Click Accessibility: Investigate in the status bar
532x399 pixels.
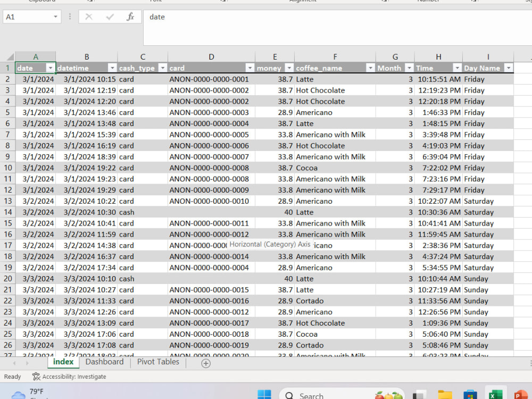(x=69, y=377)
